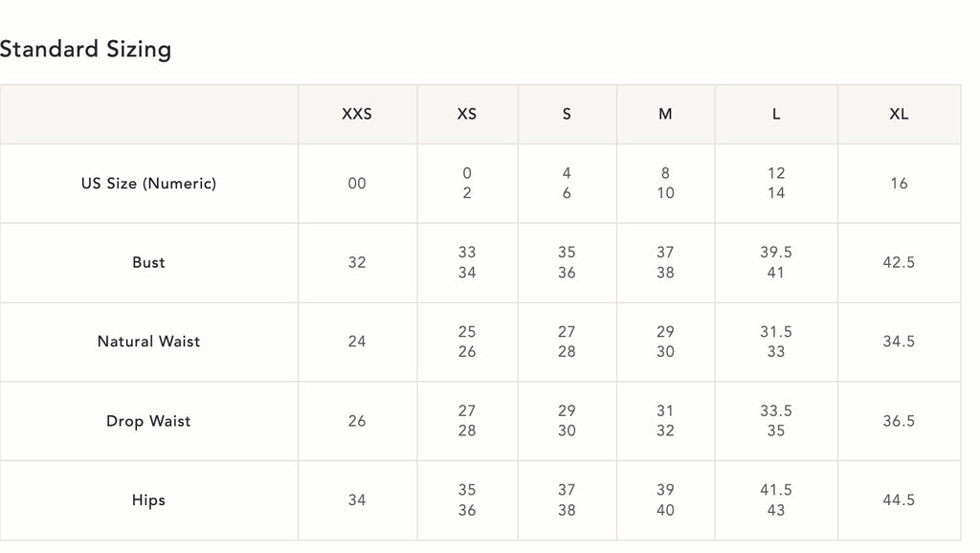Click the L bust cell 39.5 41
Image resolution: width=980 pixels, height=553 pixels.
pyautogui.click(x=775, y=262)
